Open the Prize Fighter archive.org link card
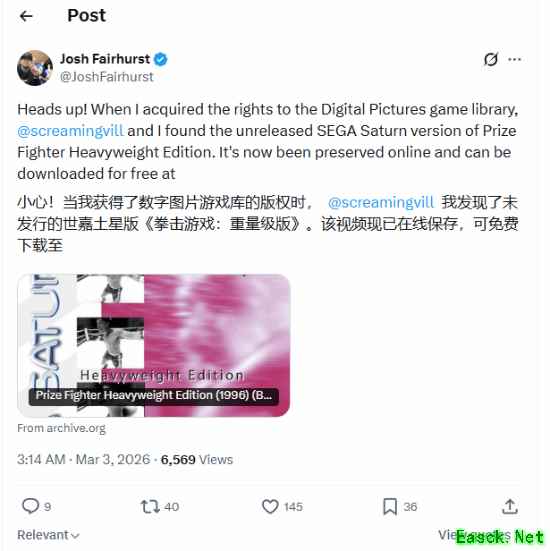Image resolution: width=550 pixels, height=551 pixels. 154,345
